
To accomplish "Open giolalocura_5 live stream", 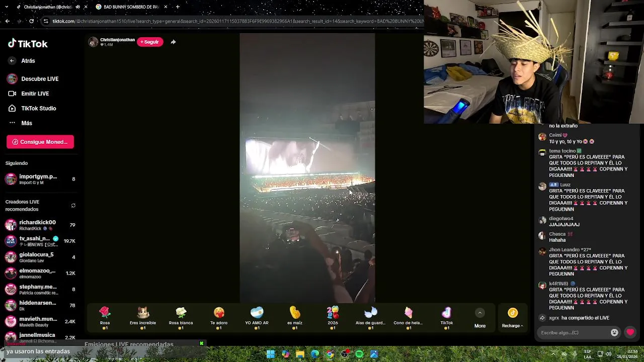I will [40, 257].
